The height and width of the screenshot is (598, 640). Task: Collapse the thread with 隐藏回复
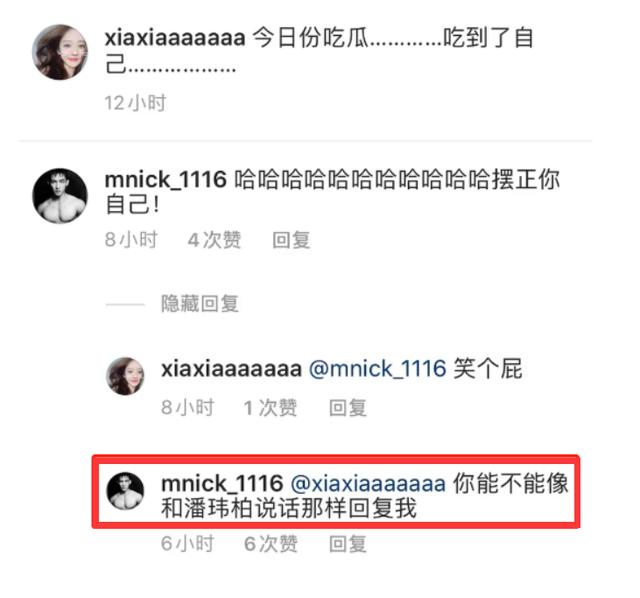pos(200,304)
